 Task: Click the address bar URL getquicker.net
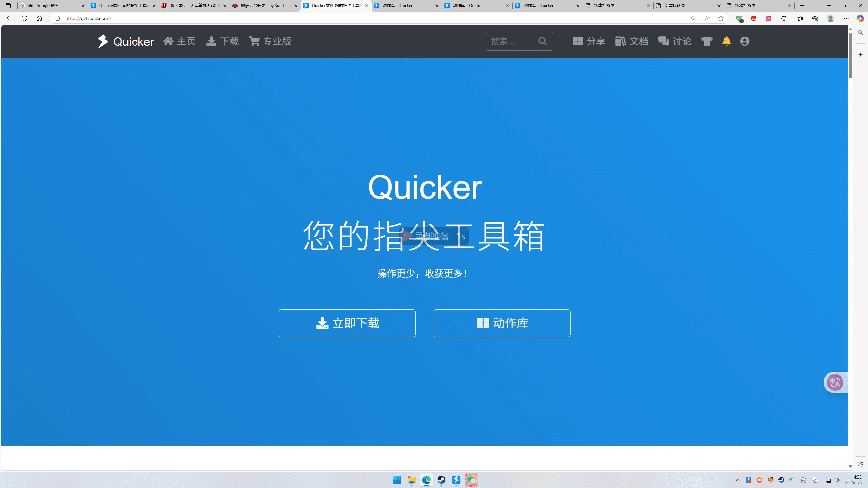click(88, 18)
